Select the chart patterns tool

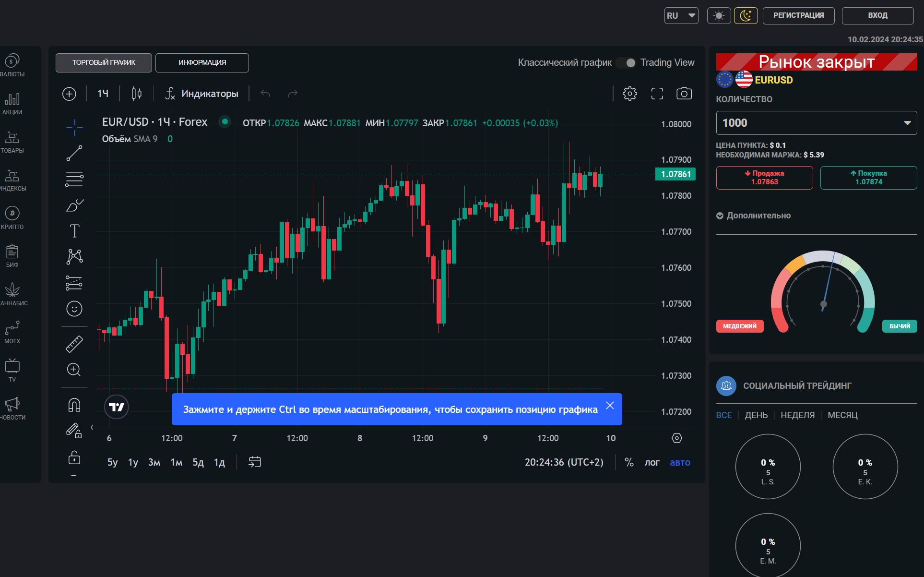(74, 257)
